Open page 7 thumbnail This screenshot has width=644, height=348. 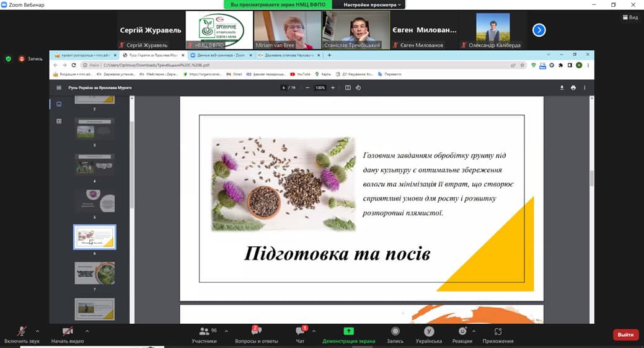[95, 273]
